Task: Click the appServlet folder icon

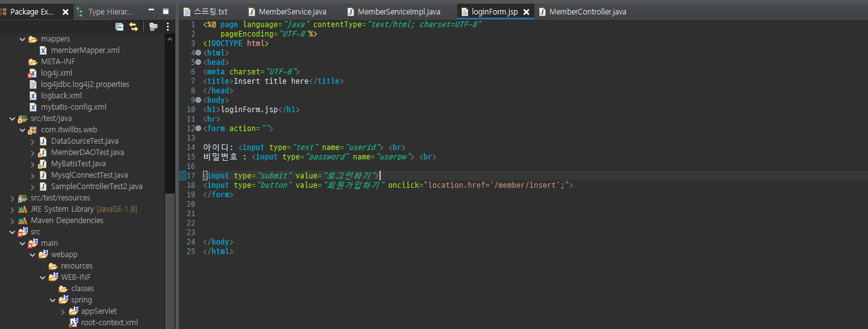Action: click(73, 311)
